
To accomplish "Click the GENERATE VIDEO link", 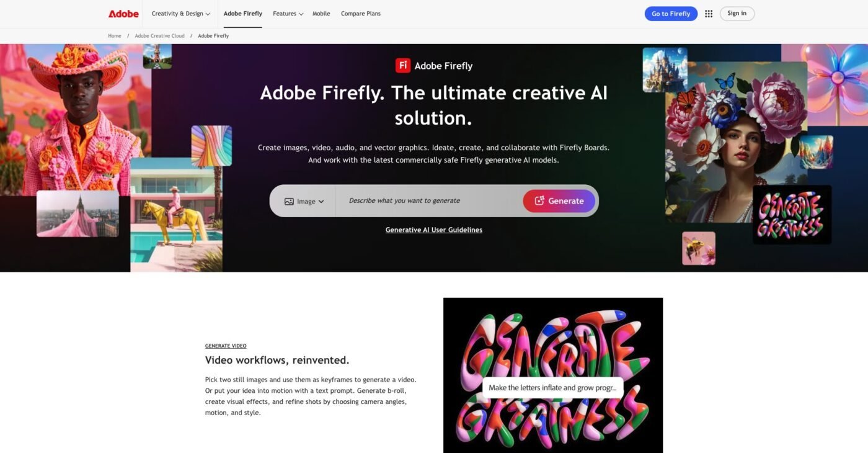I will pyautogui.click(x=226, y=346).
